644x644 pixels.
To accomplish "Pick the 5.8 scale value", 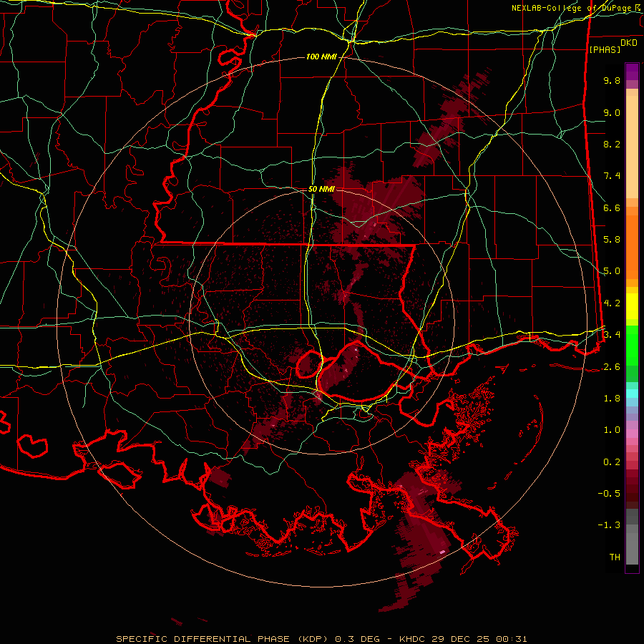I will click(x=612, y=240).
